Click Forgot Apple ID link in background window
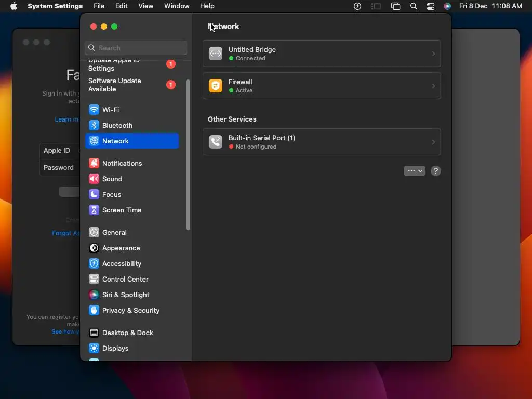This screenshot has height=399, width=532. point(65,233)
